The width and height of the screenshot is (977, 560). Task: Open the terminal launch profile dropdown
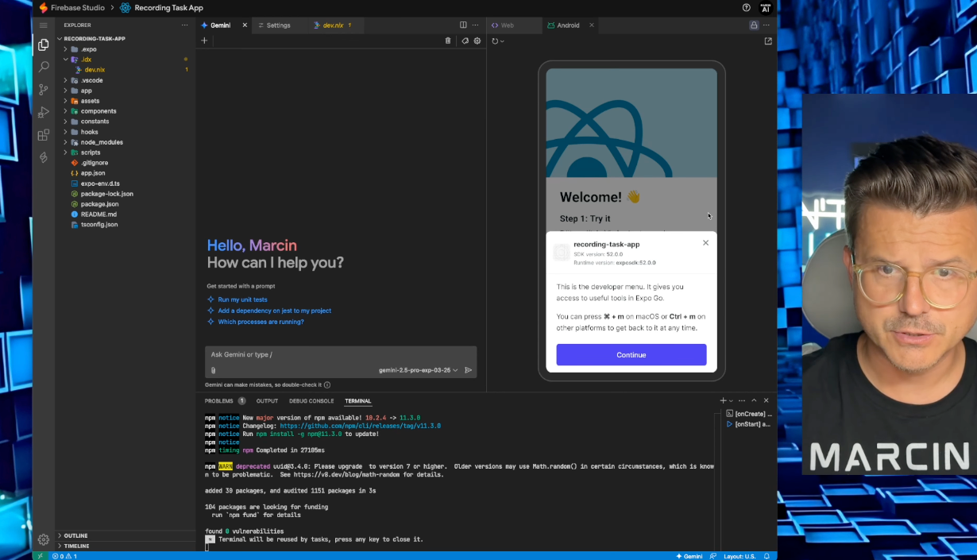[729, 400]
